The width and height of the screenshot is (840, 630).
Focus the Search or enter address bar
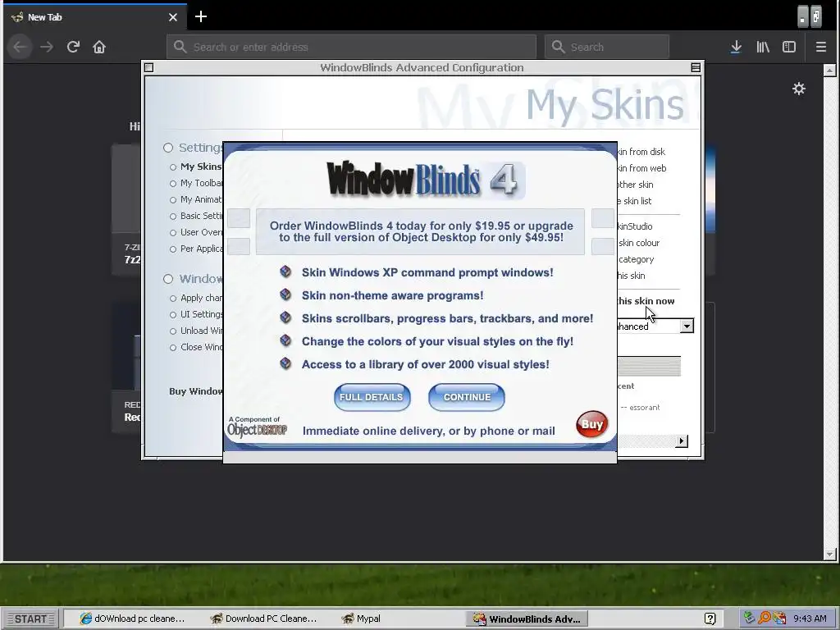[351, 47]
